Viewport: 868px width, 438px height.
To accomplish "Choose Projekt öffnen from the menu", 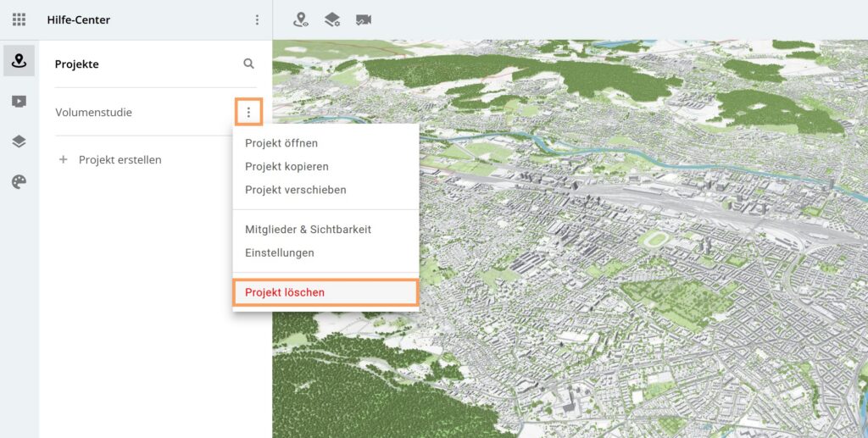I will pyautogui.click(x=281, y=143).
